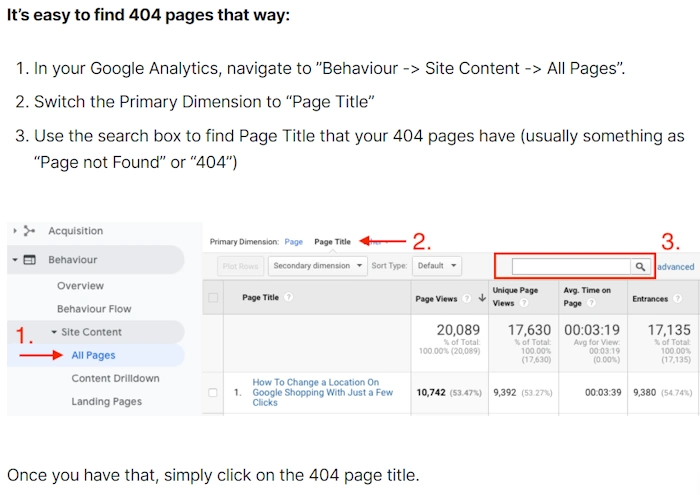The height and width of the screenshot is (495, 700).
Task: Switch Primary Dimension to Page Title
Action: tap(333, 242)
